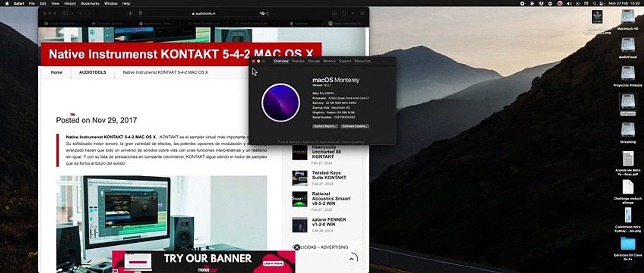644x273 pixels.
Task: Switch to the Storage tab
Action: (314, 61)
